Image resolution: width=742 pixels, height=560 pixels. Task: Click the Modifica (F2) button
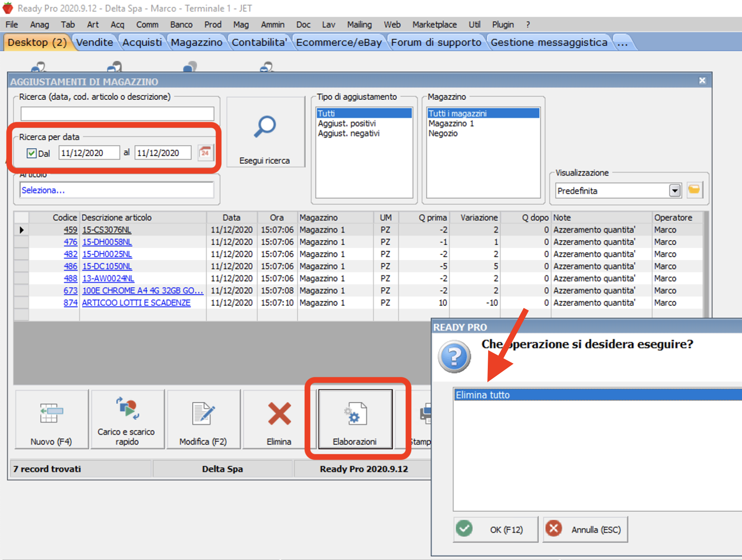[x=203, y=419]
